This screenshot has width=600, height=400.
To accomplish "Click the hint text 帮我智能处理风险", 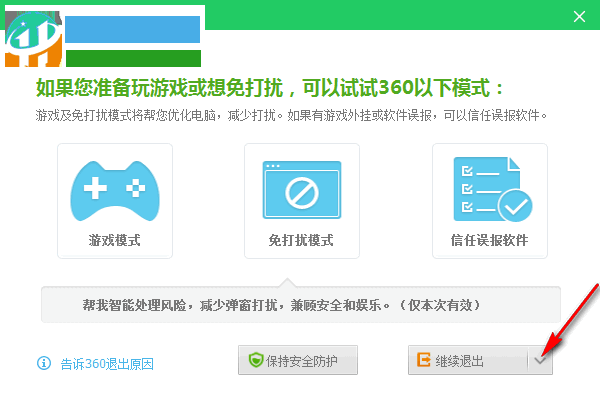I will point(134,305).
